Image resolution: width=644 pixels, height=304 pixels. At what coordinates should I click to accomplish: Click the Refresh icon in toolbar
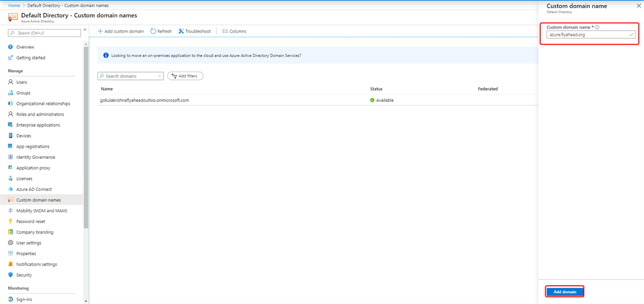(153, 31)
